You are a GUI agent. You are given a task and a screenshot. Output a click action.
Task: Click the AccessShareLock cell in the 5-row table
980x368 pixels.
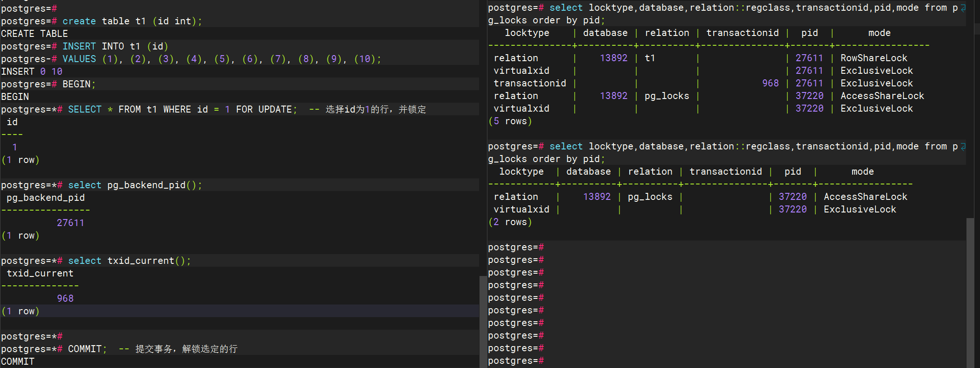click(882, 96)
